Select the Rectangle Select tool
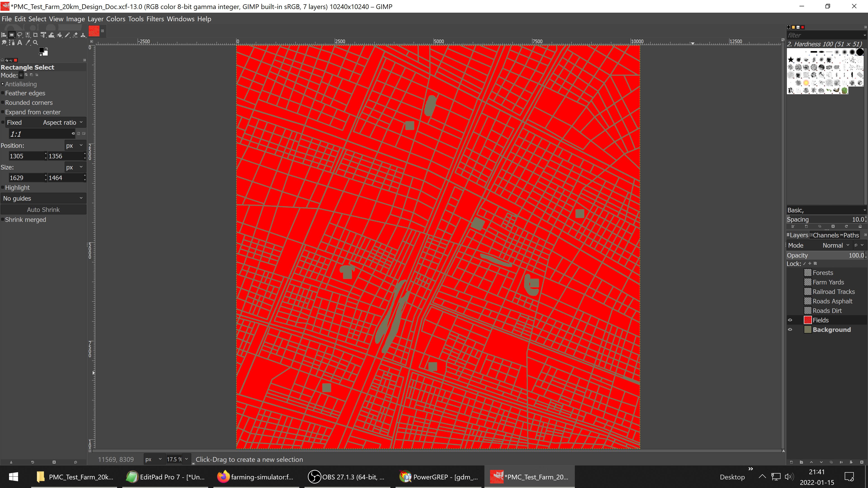The width and height of the screenshot is (868, 488). pyautogui.click(x=12, y=35)
